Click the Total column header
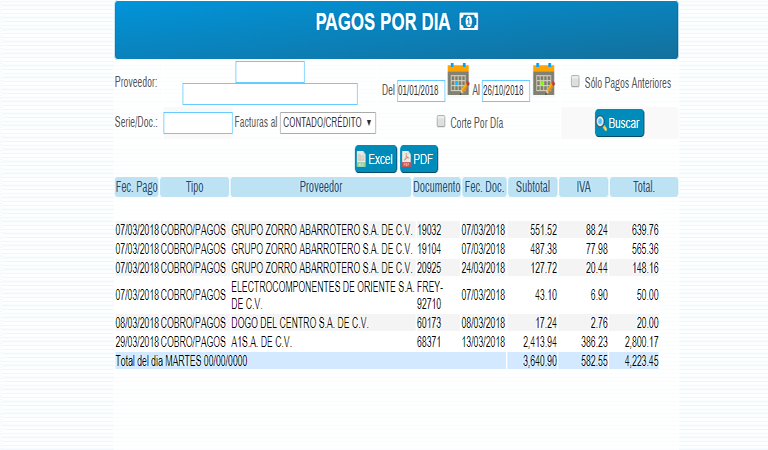768x450 pixels. pos(643,187)
